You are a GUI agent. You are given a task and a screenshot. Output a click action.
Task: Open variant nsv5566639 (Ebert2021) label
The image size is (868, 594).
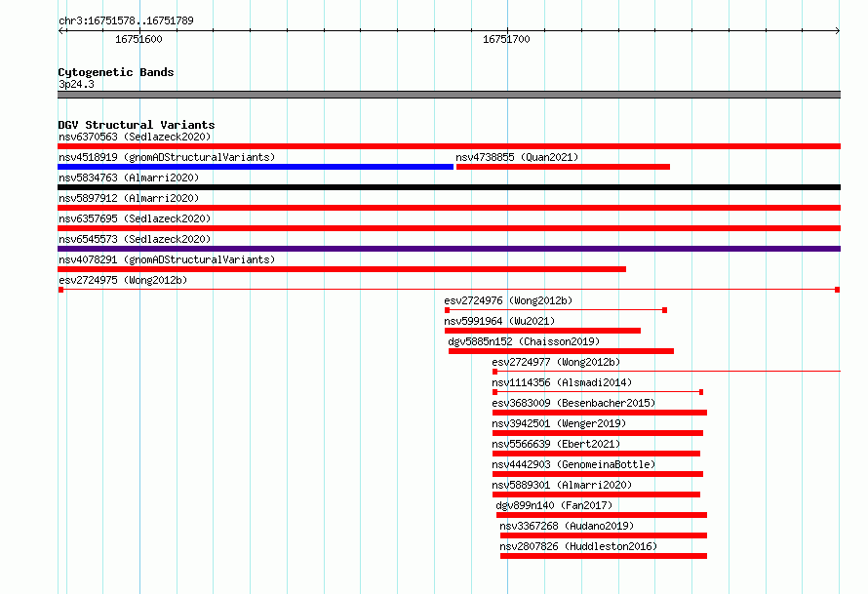coord(556,444)
